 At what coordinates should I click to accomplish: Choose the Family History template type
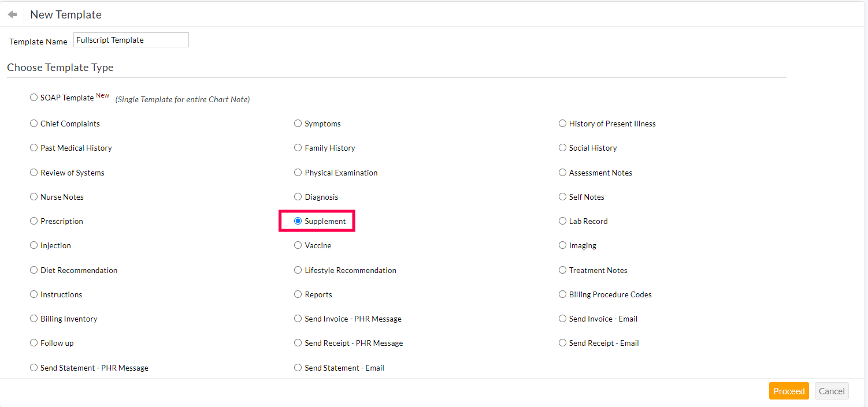pos(298,148)
